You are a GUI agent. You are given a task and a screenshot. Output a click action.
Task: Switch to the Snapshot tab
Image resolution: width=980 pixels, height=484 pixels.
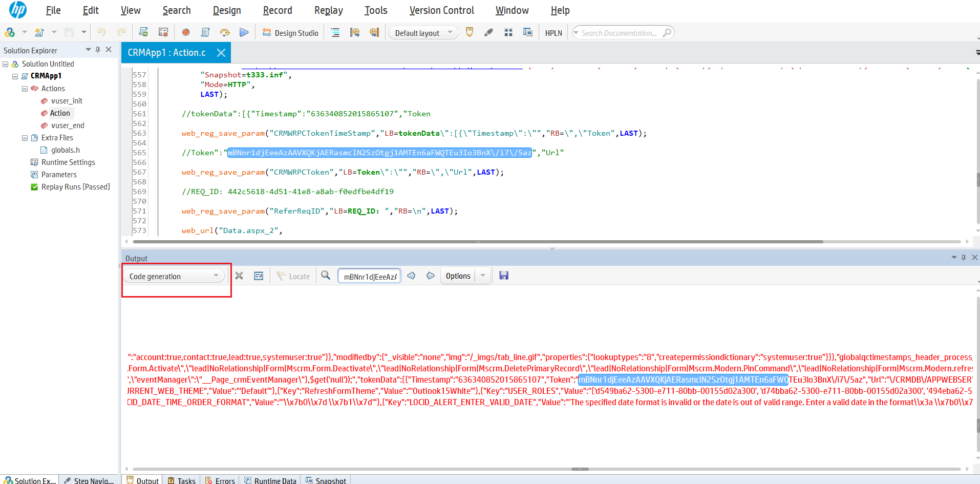(326, 480)
